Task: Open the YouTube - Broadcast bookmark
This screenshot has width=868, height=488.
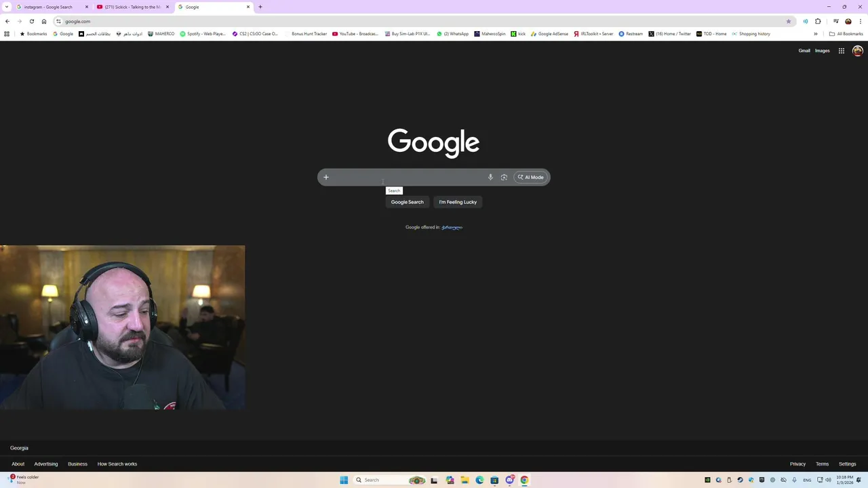Action: pos(355,34)
